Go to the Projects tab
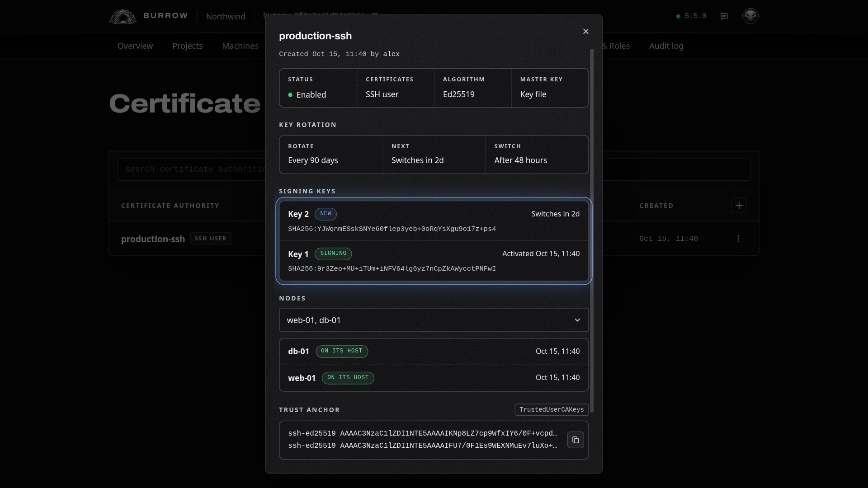This screenshot has height=488, width=868. click(188, 46)
